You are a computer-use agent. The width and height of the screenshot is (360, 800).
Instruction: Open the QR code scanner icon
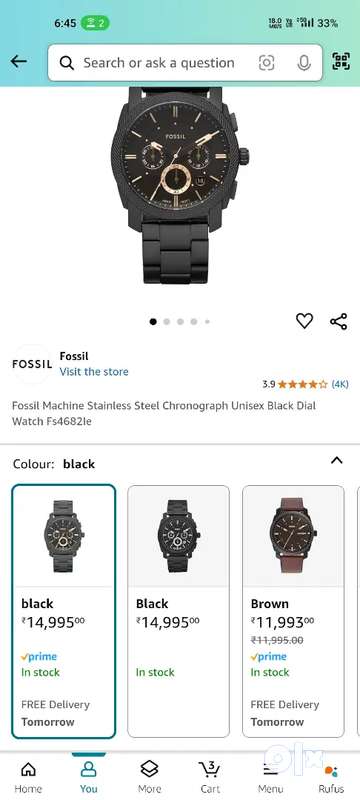(341, 62)
